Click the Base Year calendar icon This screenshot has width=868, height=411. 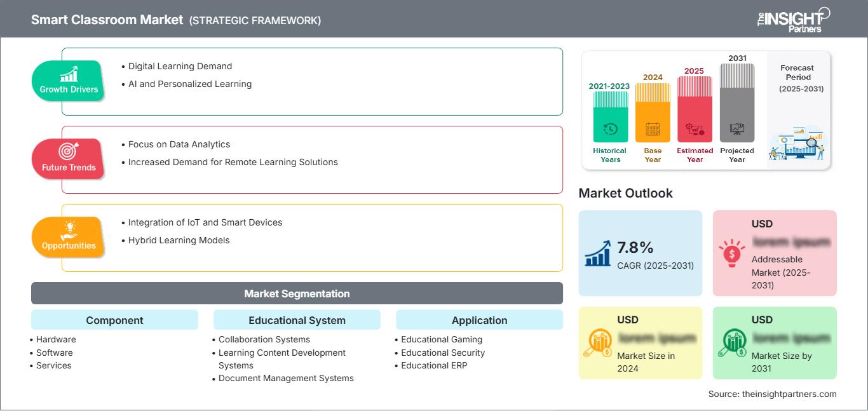click(653, 130)
